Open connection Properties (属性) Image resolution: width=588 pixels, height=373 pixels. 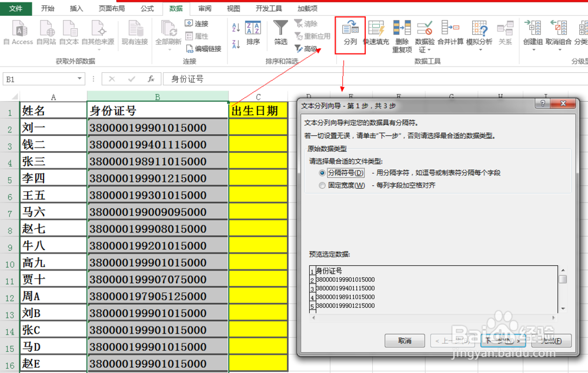click(196, 36)
